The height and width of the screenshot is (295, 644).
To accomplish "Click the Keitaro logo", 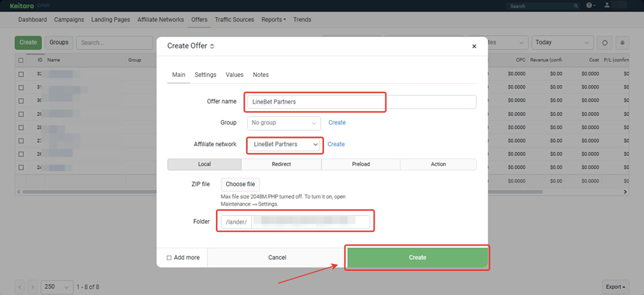I will click(x=21, y=5).
